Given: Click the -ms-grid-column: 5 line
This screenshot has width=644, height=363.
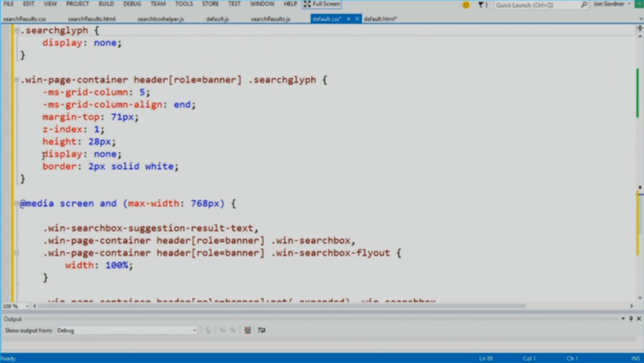Looking at the screenshot, I should [x=96, y=92].
